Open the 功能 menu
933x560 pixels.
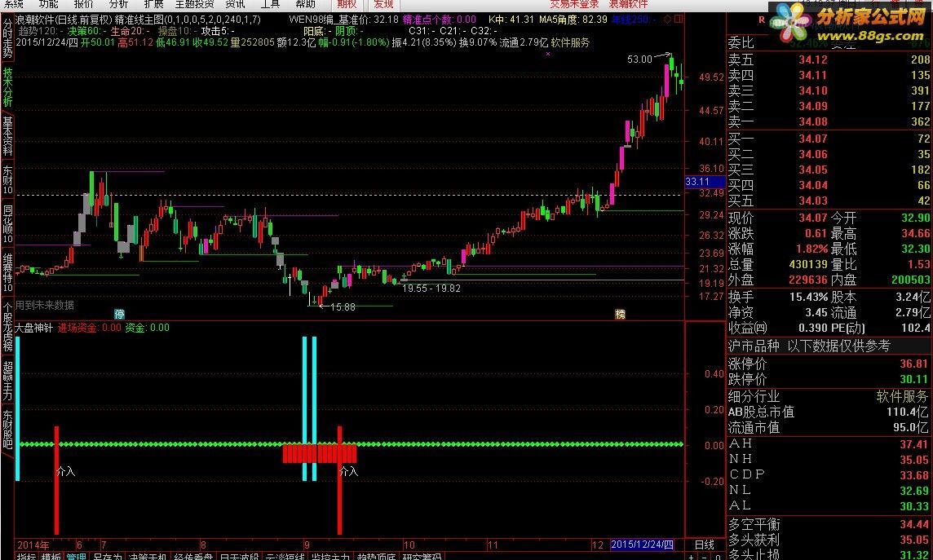click(49, 4)
